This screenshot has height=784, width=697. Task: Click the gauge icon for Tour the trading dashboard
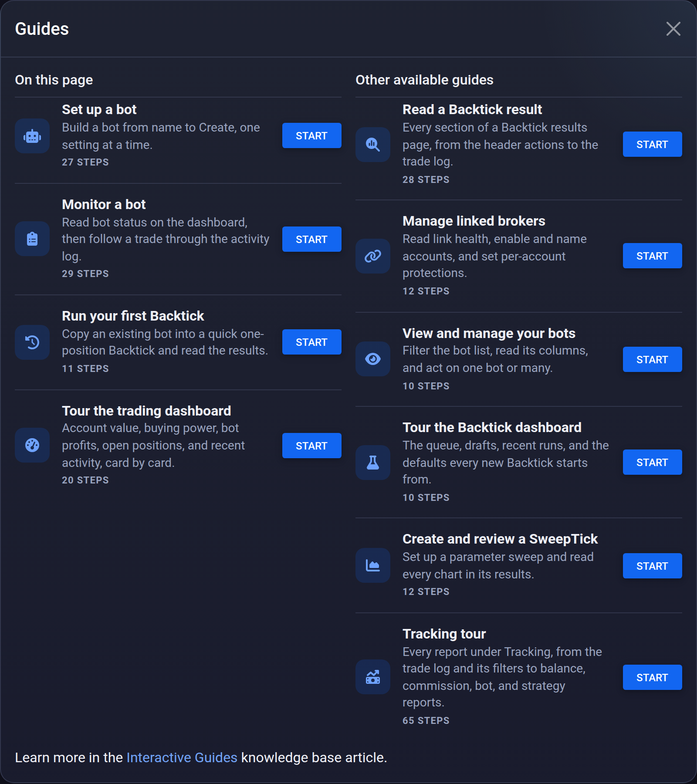(x=32, y=445)
